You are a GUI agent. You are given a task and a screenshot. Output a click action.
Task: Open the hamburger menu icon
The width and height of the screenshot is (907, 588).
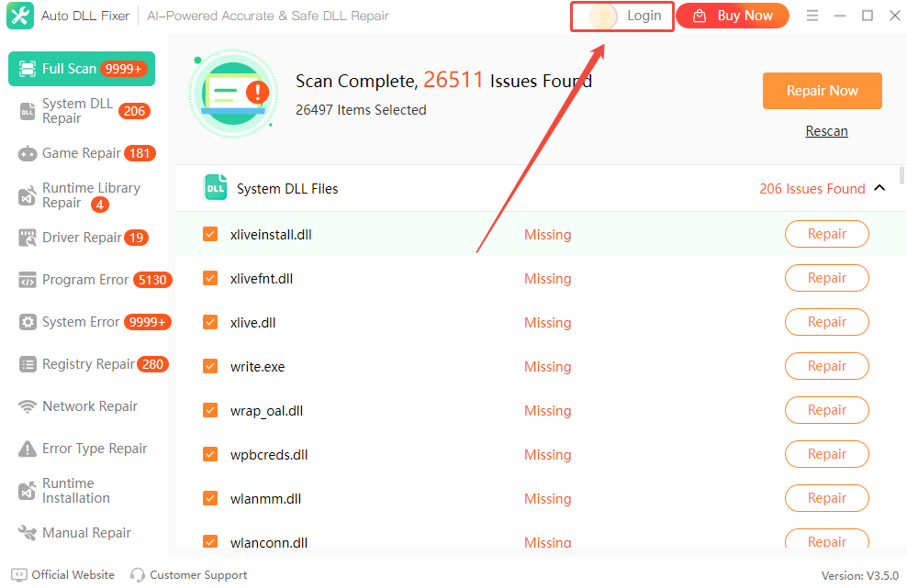[x=812, y=16]
